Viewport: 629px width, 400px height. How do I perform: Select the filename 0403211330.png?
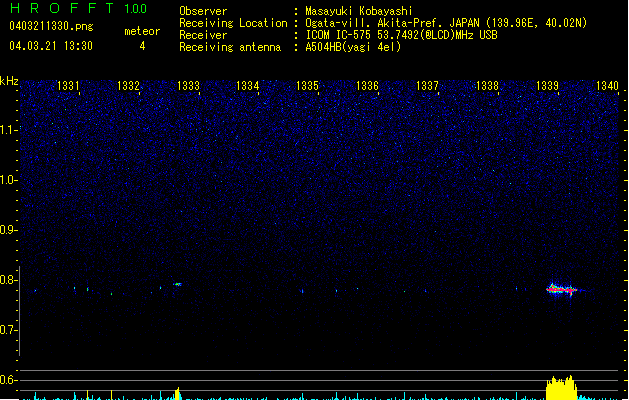pos(51,26)
